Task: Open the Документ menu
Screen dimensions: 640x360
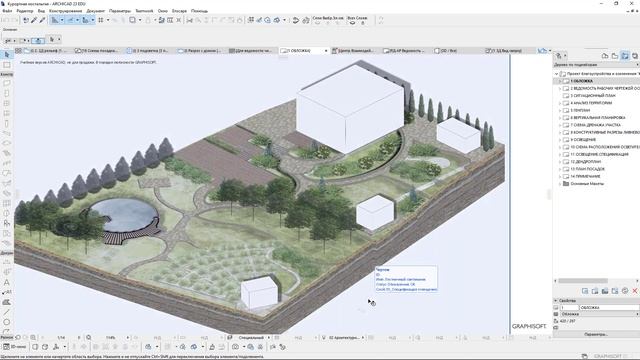Action: pyautogui.click(x=96, y=11)
